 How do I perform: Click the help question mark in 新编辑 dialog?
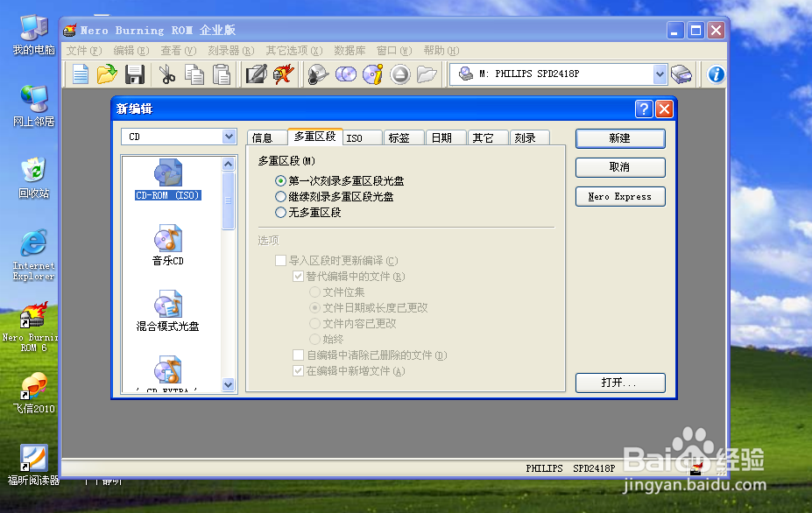tap(644, 109)
